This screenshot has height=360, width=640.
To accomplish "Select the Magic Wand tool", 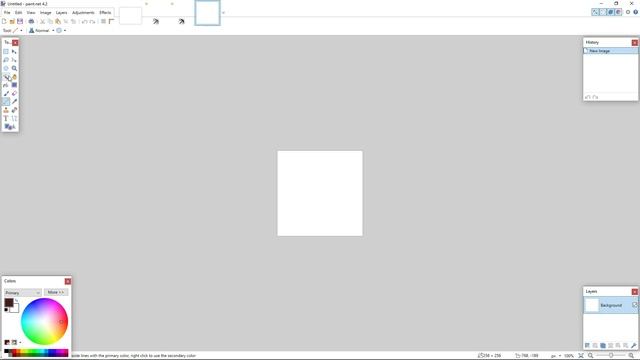I will (6, 77).
